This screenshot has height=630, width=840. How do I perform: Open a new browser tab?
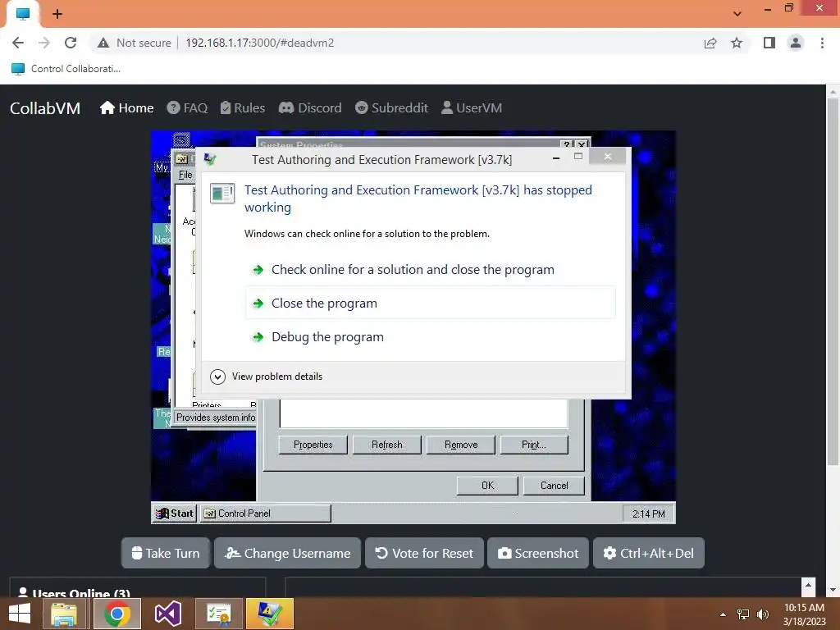(x=57, y=14)
